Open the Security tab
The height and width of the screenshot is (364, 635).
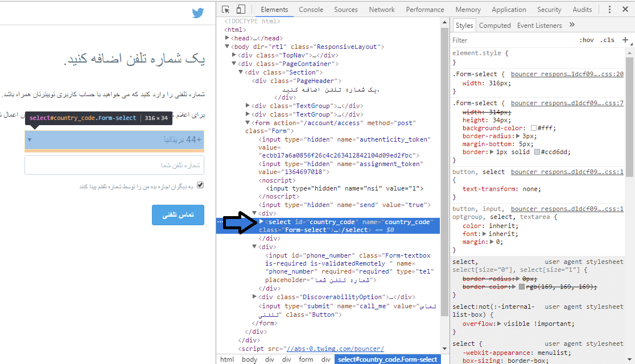tap(549, 9)
